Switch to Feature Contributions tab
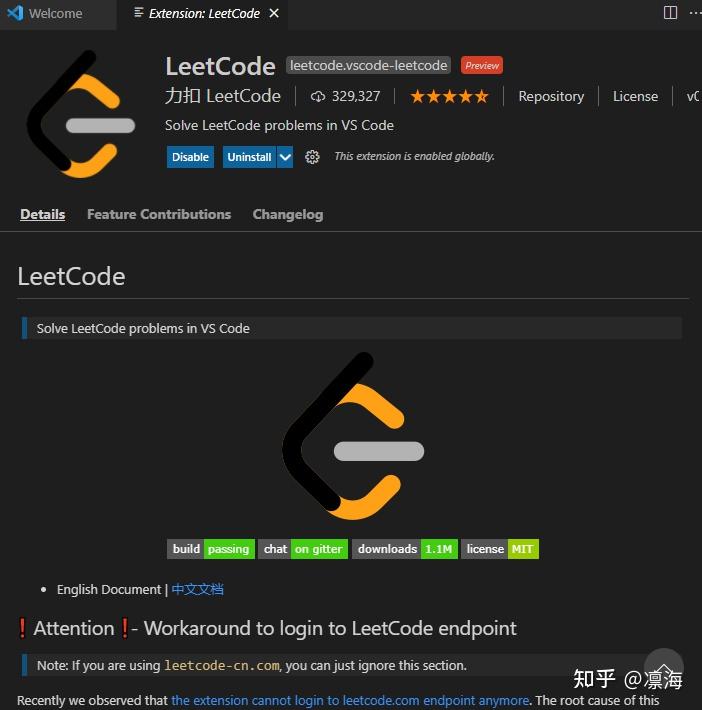The height and width of the screenshot is (710, 702). (x=159, y=214)
